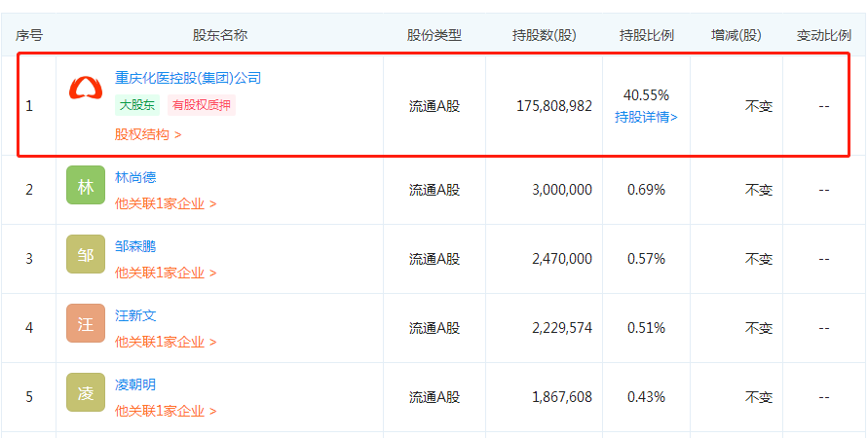Viewport: 868px width, 438px height.
Task: Open 汪新文 shareholder profile
Action: tap(135, 315)
